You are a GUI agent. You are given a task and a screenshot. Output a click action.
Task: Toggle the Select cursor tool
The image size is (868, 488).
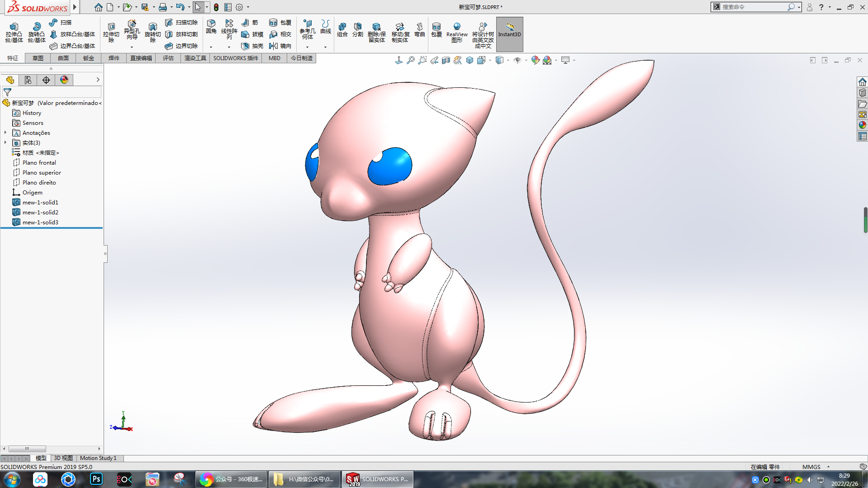[198, 7]
